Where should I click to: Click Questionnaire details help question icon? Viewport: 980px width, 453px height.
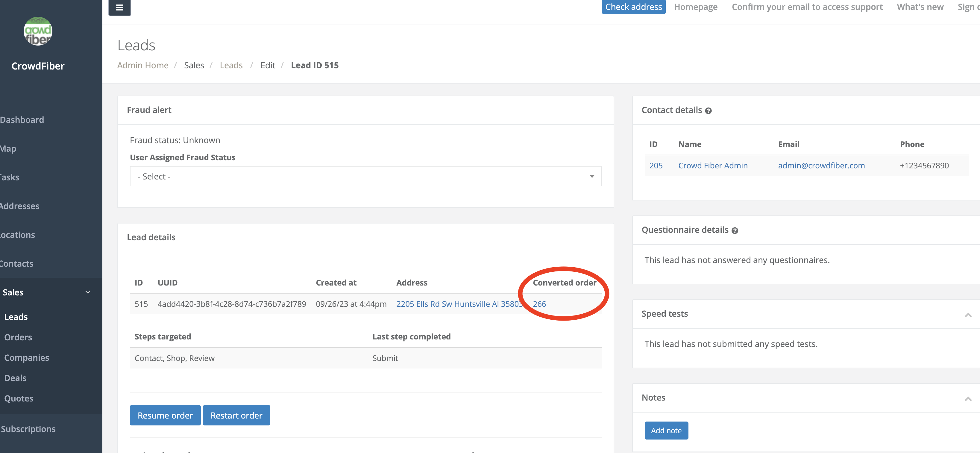[735, 231]
